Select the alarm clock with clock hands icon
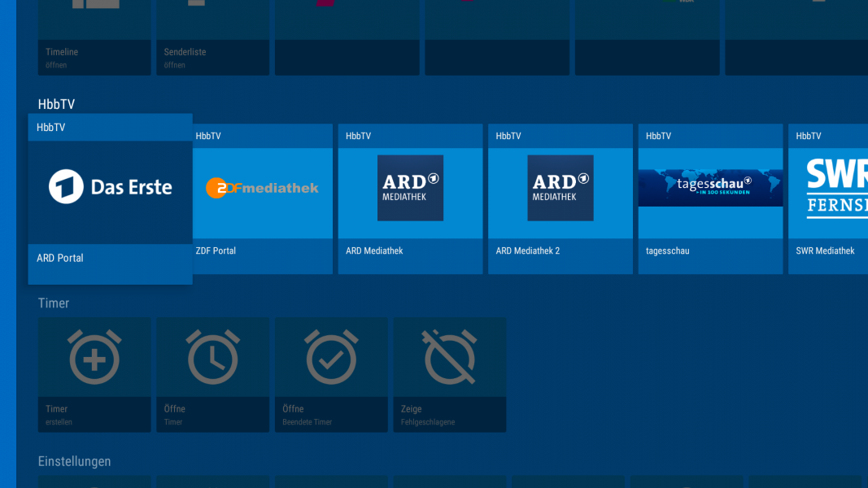 [x=212, y=357]
